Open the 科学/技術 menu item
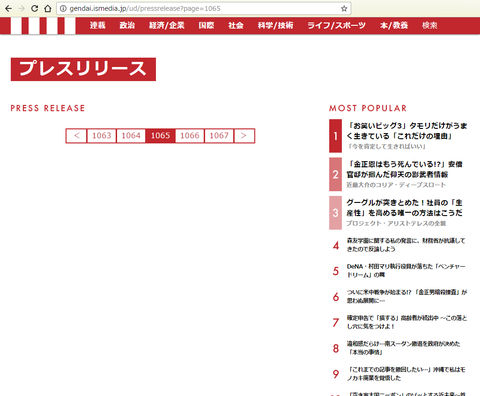 (x=275, y=25)
